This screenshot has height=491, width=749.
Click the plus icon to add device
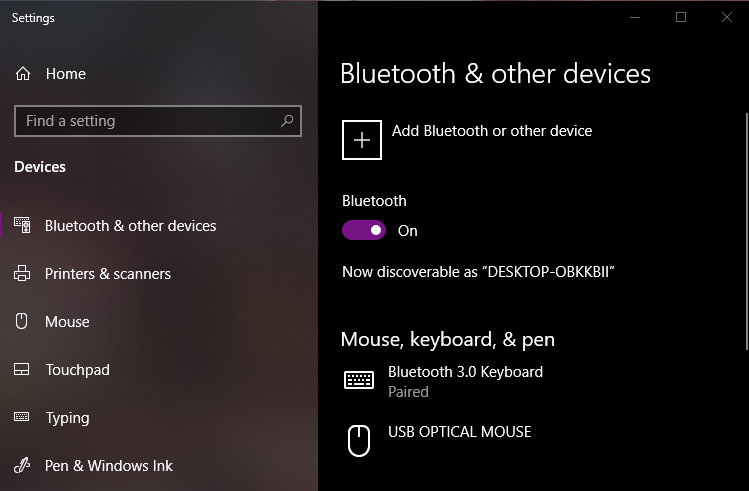pyautogui.click(x=362, y=140)
